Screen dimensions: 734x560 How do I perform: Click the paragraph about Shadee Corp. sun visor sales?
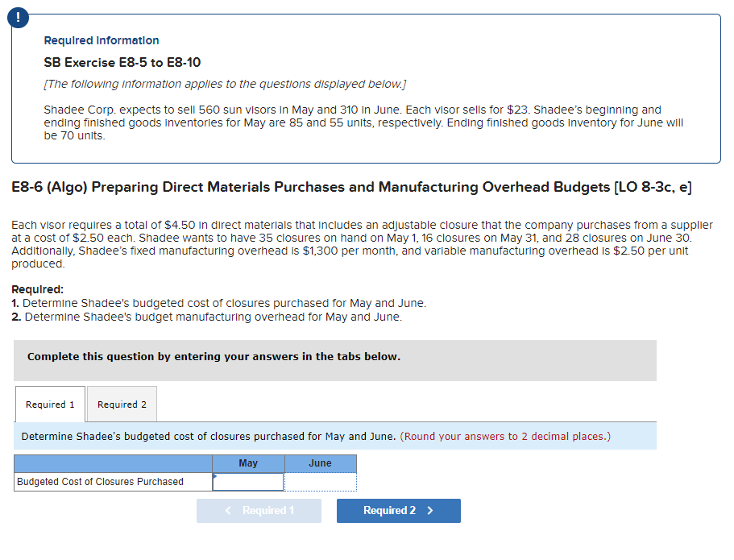(363, 122)
